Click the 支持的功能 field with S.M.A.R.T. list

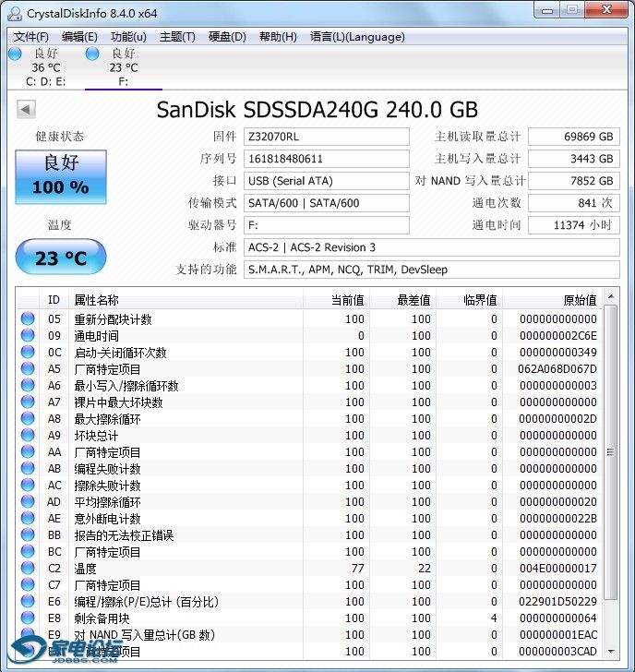click(432, 270)
